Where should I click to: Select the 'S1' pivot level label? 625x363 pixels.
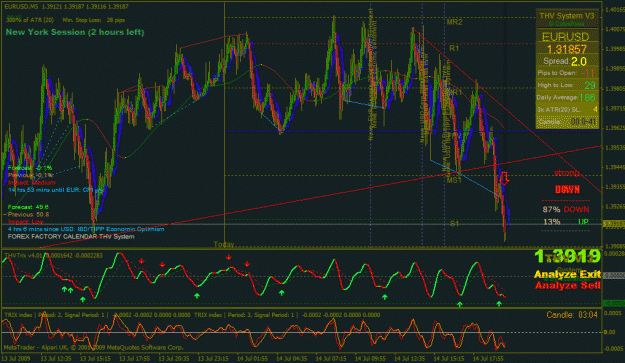pyautogui.click(x=454, y=224)
